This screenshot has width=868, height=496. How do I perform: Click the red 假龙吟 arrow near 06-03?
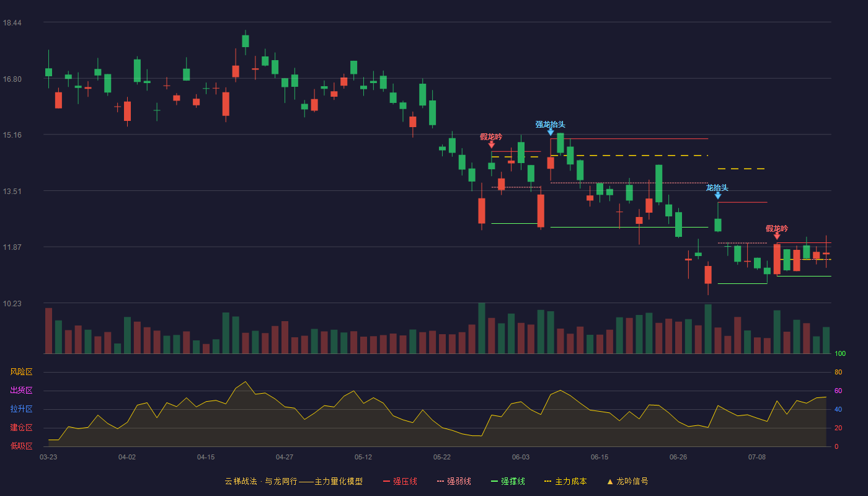coord(492,144)
